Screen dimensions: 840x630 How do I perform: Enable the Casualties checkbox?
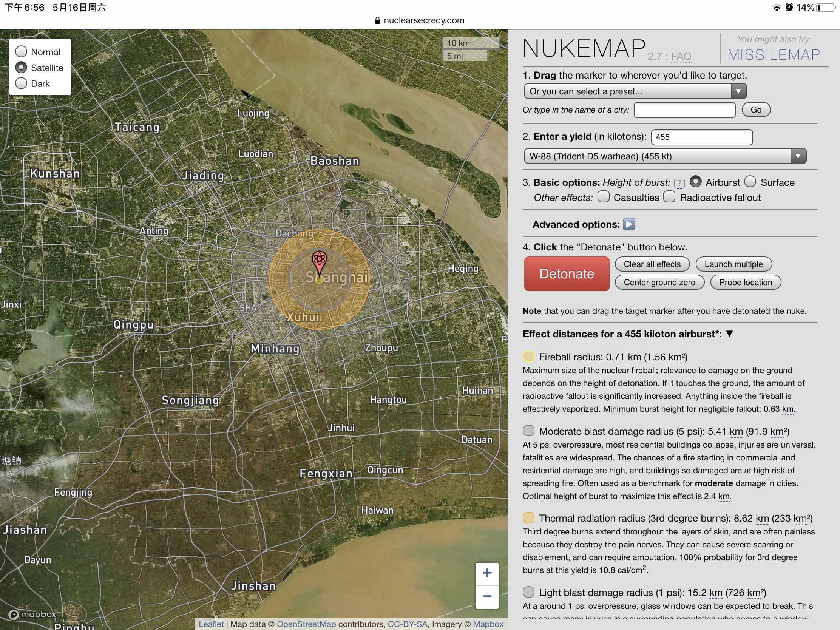[604, 197]
